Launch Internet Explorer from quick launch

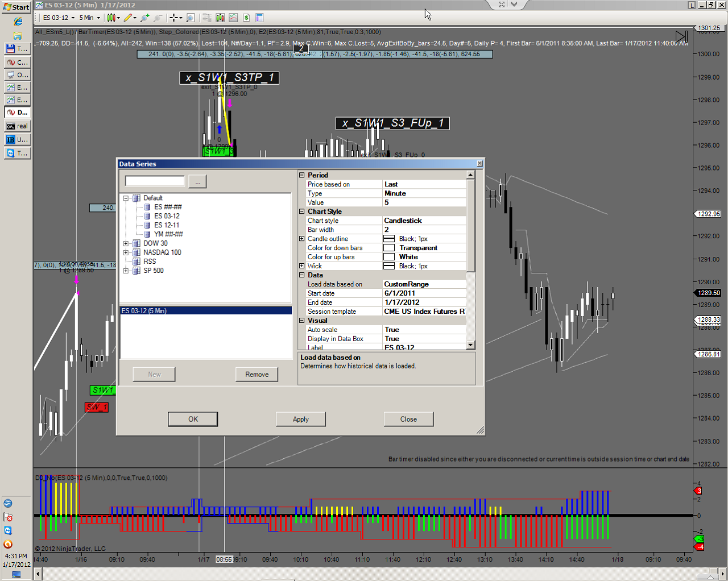point(18,22)
